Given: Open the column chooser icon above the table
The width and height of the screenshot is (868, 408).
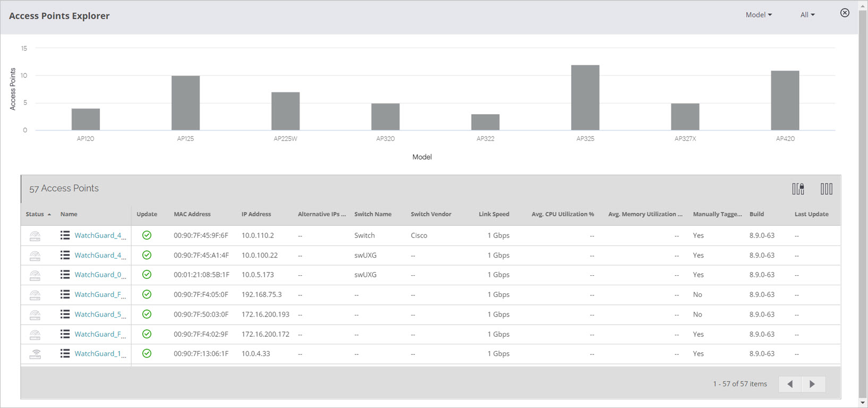Looking at the screenshot, I should 826,189.
